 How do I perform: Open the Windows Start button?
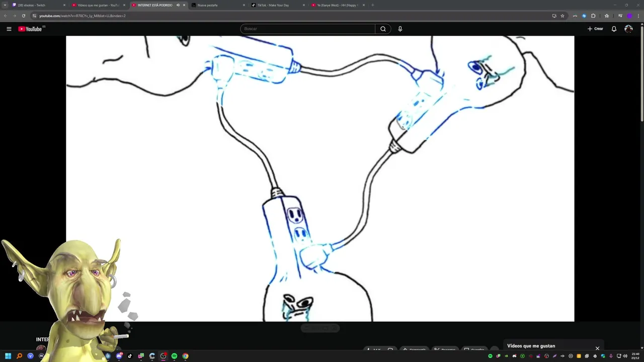point(8,356)
